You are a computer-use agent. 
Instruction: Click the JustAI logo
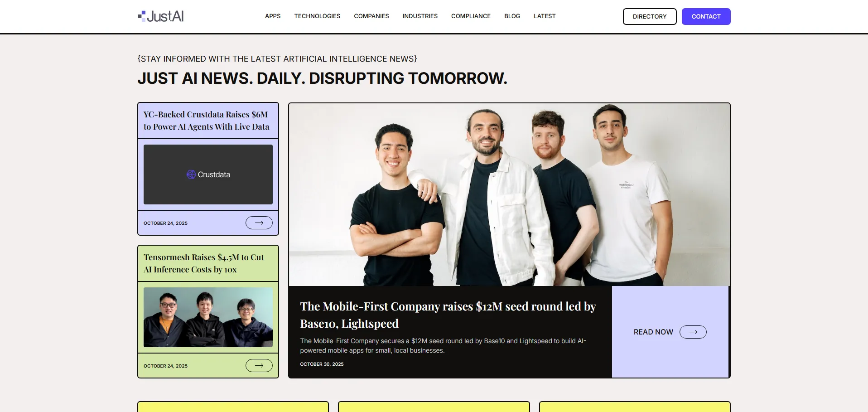pyautogui.click(x=161, y=16)
